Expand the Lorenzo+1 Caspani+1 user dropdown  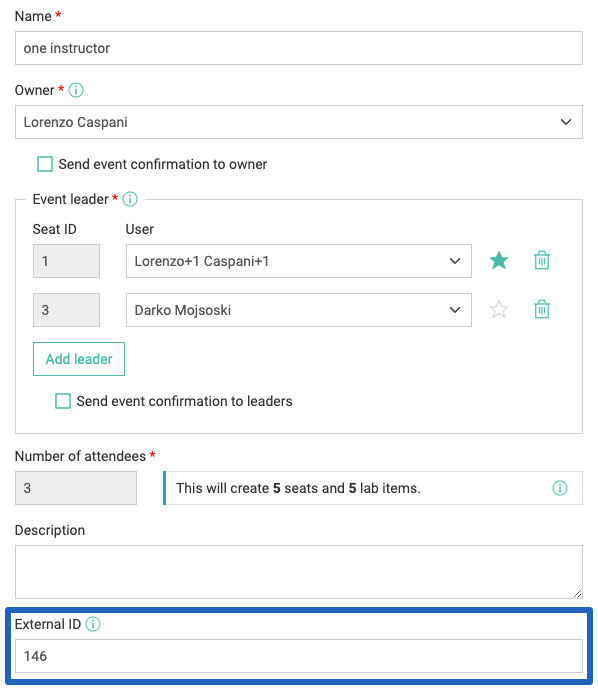(299, 261)
